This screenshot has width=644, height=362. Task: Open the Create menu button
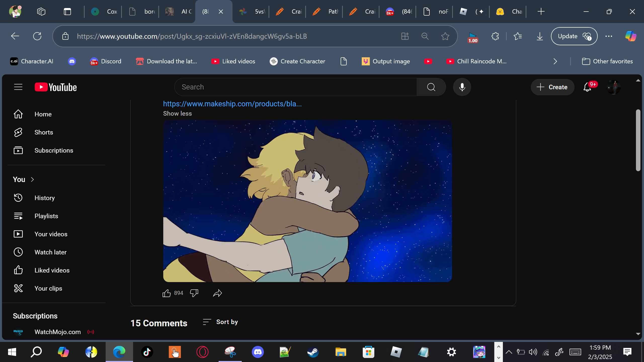point(552,87)
